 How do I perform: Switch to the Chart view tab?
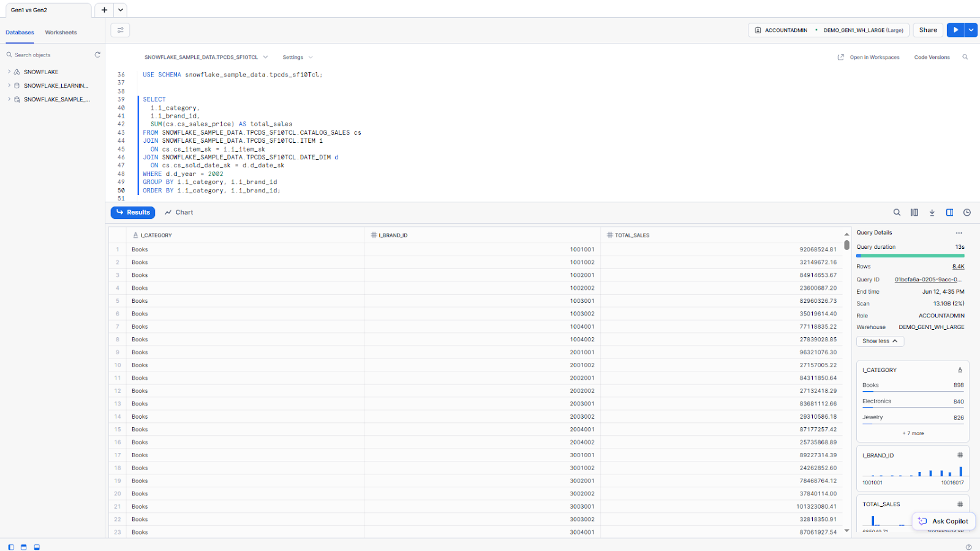179,213
